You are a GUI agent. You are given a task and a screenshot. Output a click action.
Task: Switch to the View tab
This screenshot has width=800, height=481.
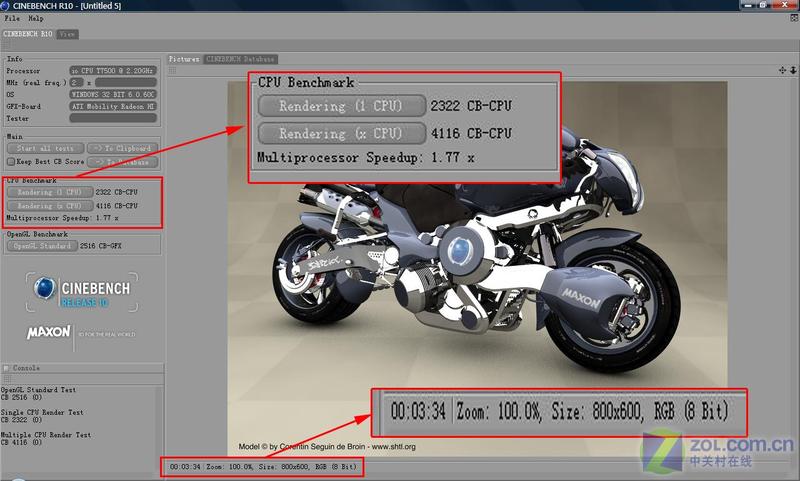(67, 34)
